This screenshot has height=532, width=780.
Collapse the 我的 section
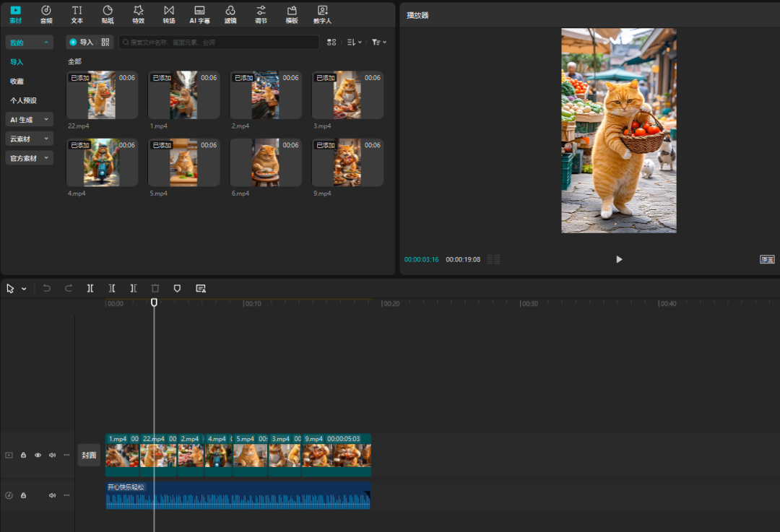tap(30, 43)
